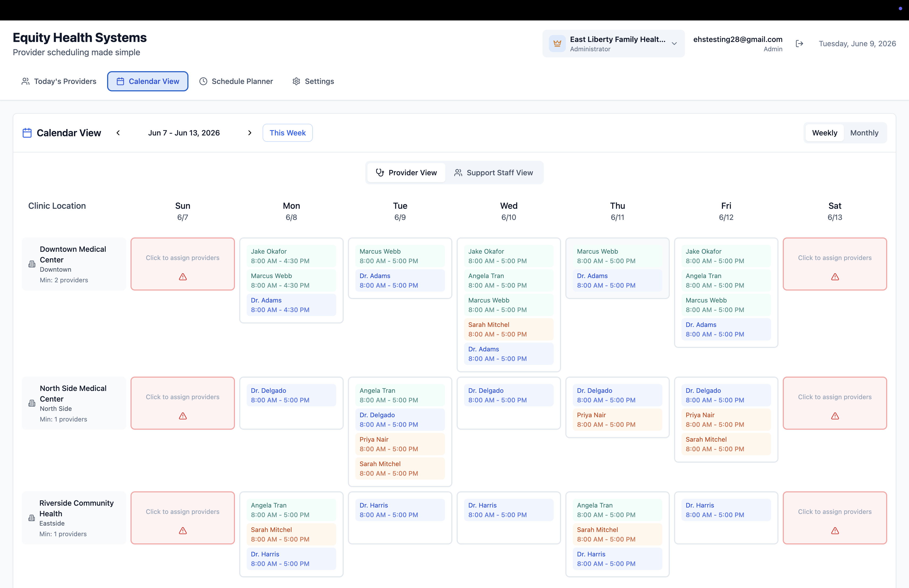Click the warning triangle in North Side Saturday cell
This screenshot has height=588, width=909.
point(835,416)
